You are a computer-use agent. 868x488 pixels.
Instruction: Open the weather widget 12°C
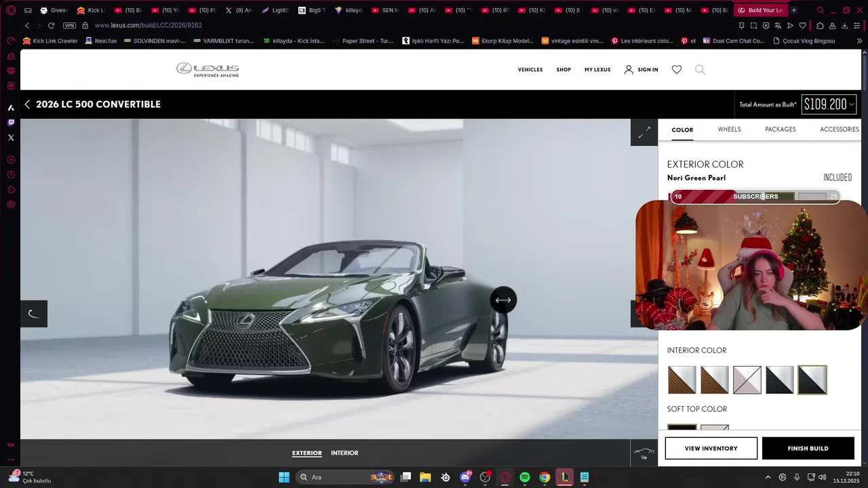(x=31, y=477)
